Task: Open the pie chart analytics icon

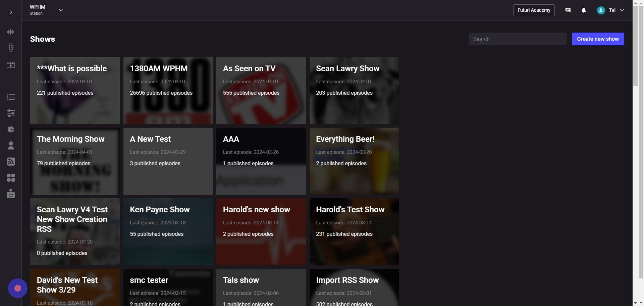Action: 11,129
